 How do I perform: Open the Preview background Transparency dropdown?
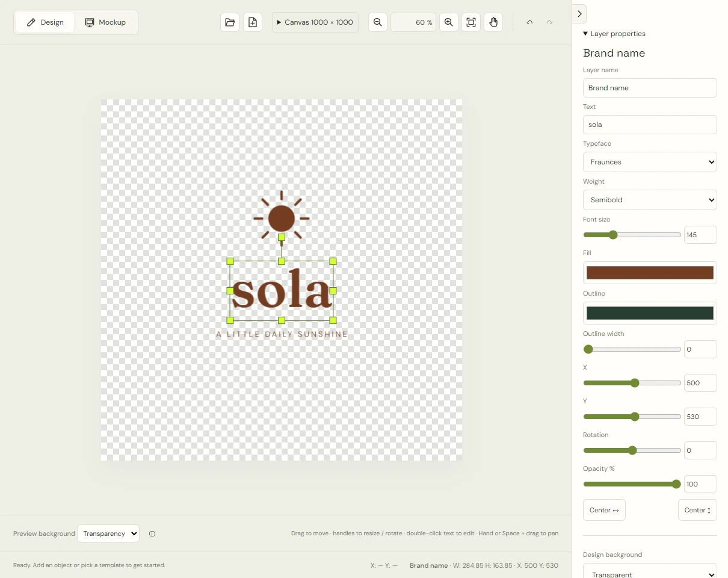108,533
